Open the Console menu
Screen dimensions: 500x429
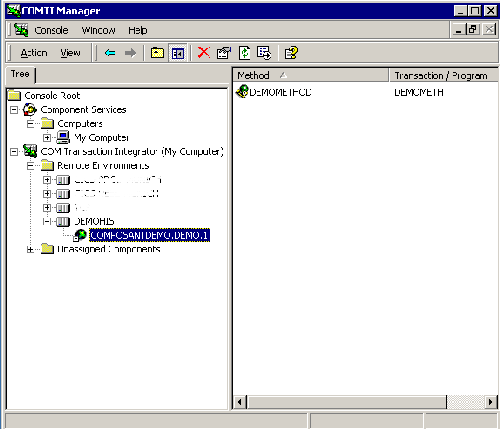[x=51, y=30]
